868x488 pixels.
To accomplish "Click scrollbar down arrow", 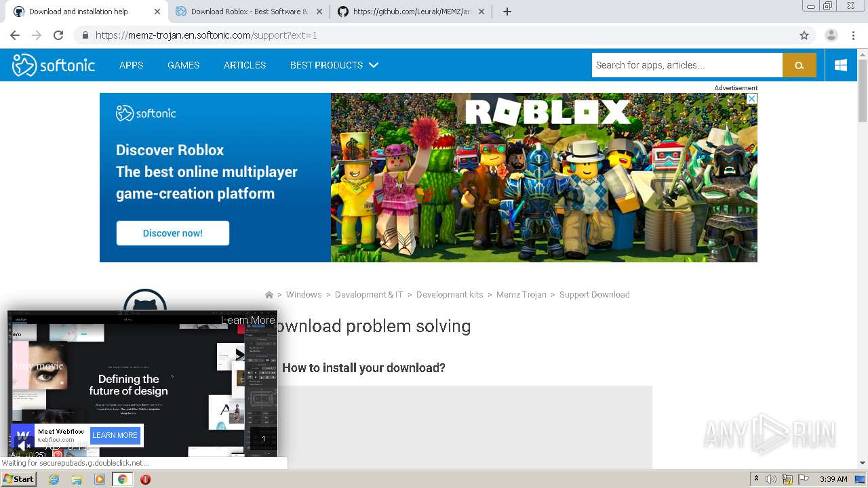I will point(863,463).
